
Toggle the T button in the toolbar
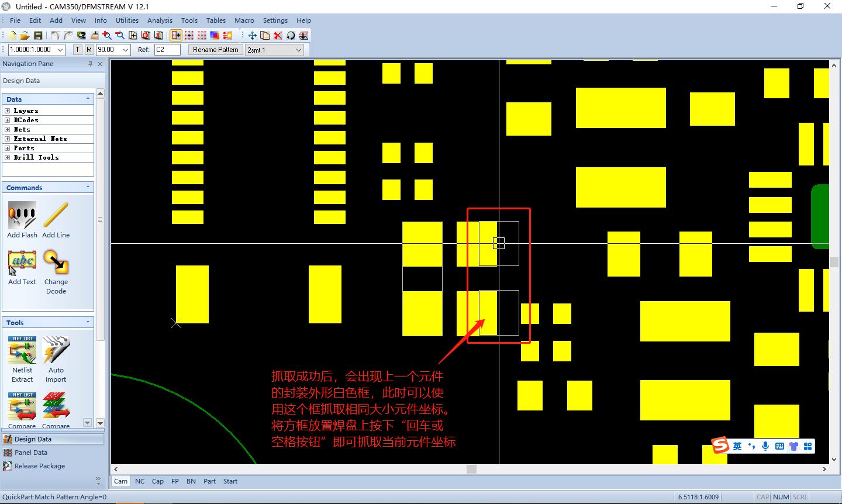pyautogui.click(x=78, y=50)
